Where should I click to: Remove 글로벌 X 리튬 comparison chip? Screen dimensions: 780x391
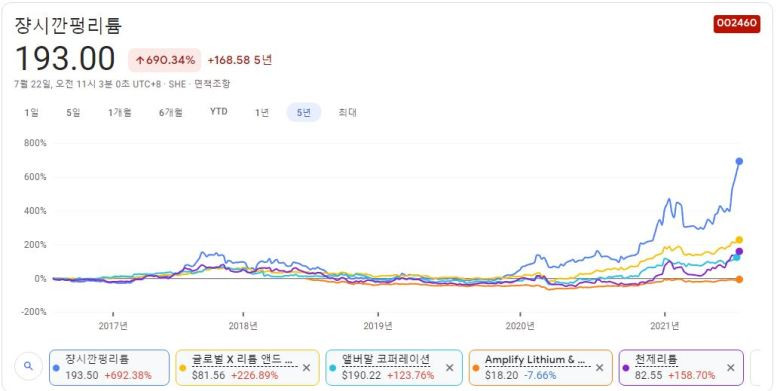click(306, 368)
